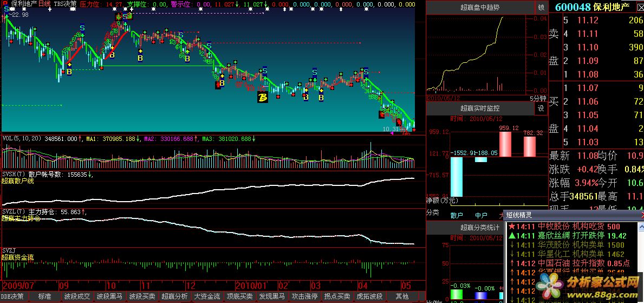Click the up arrow icon beside 中国石油

(511, 263)
